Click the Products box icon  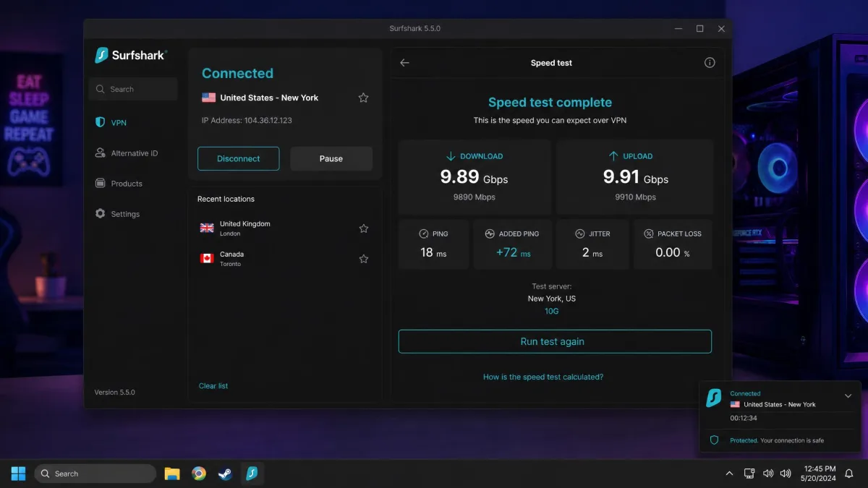coord(101,184)
